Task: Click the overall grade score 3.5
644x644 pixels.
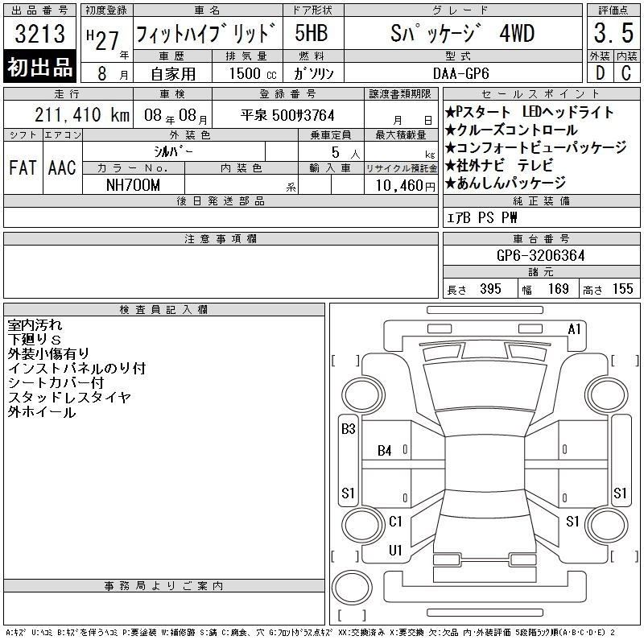Action: [613, 33]
